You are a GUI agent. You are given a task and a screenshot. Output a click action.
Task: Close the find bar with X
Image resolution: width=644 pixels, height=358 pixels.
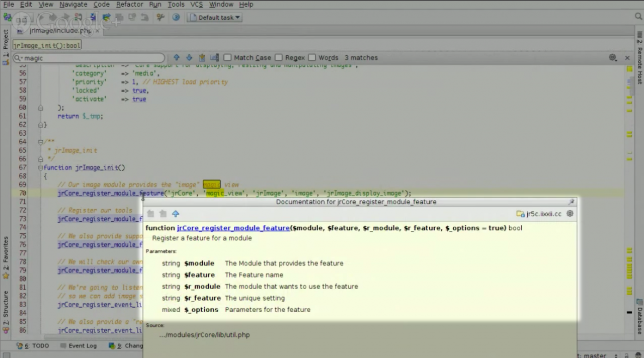[x=627, y=58]
